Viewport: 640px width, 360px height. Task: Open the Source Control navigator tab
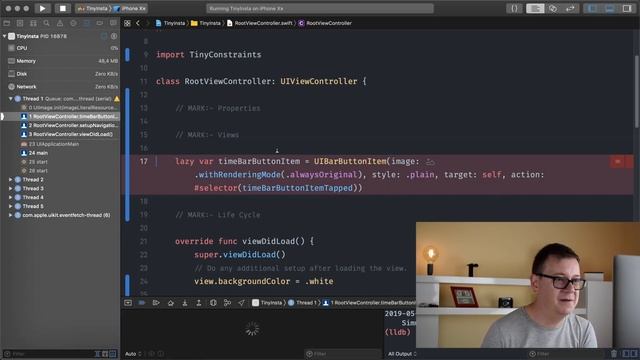tap(20, 23)
